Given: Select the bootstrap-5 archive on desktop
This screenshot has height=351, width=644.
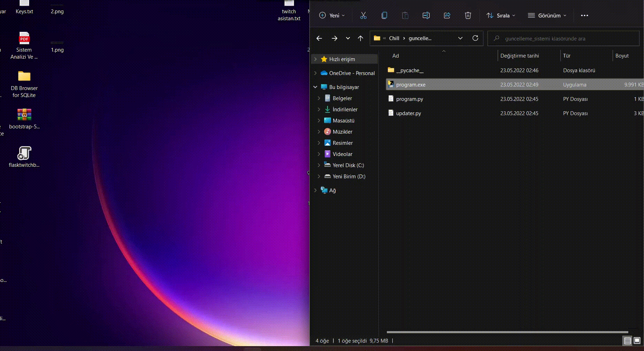Looking at the screenshot, I should pyautogui.click(x=24, y=119).
